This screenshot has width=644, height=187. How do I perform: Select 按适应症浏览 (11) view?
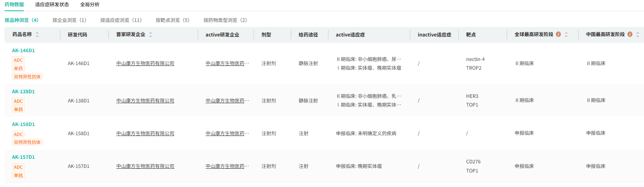[x=121, y=20]
